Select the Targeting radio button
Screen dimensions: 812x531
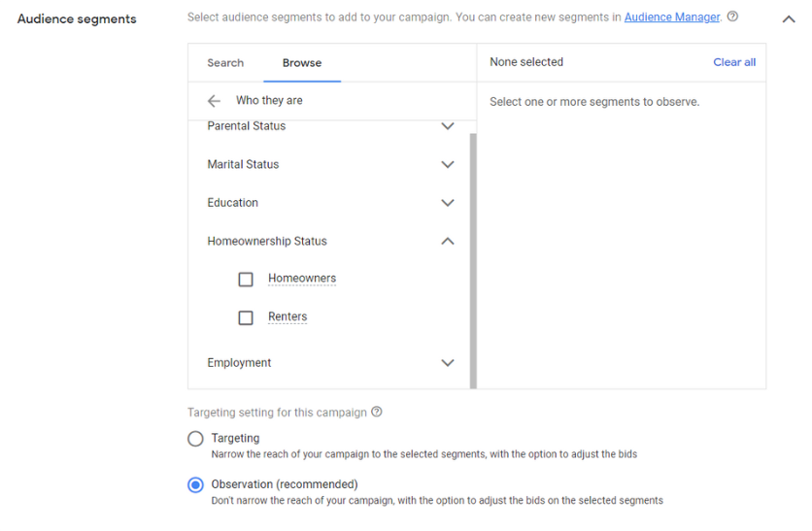[195, 439]
